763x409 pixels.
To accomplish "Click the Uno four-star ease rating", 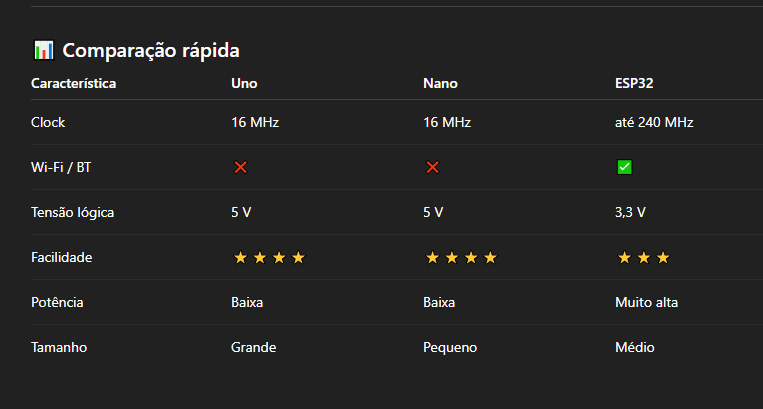I will (x=269, y=258).
